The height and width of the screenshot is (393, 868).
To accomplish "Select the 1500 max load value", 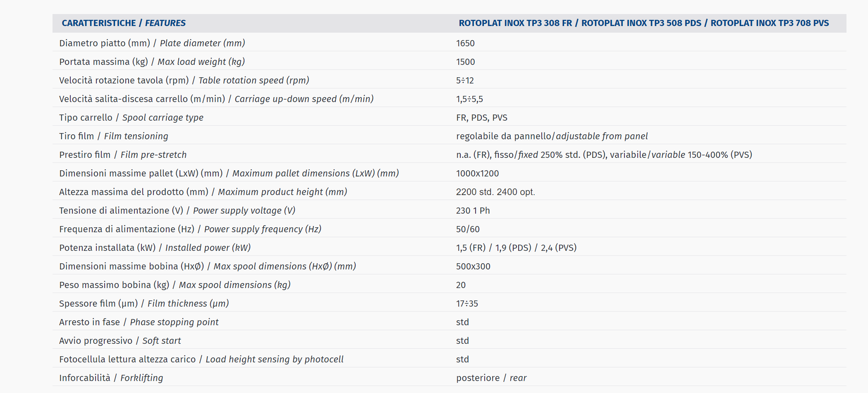I will tap(466, 62).
